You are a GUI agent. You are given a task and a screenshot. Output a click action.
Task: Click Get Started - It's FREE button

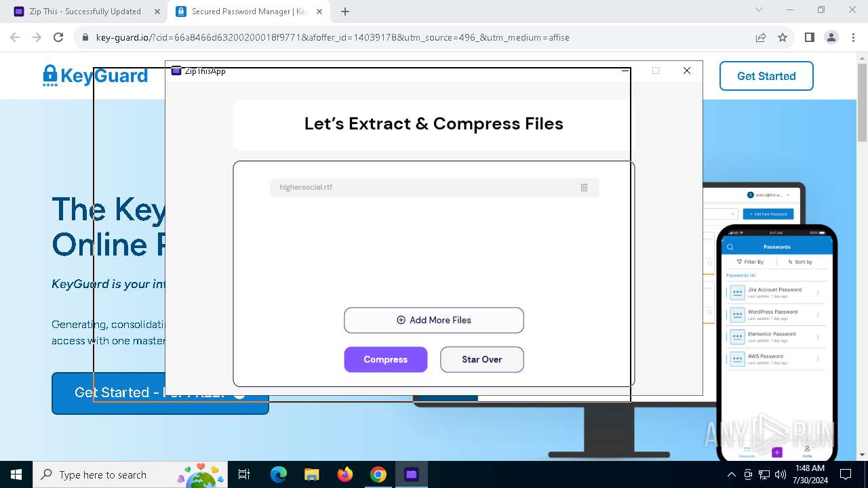pyautogui.click(x=160, y=393)
